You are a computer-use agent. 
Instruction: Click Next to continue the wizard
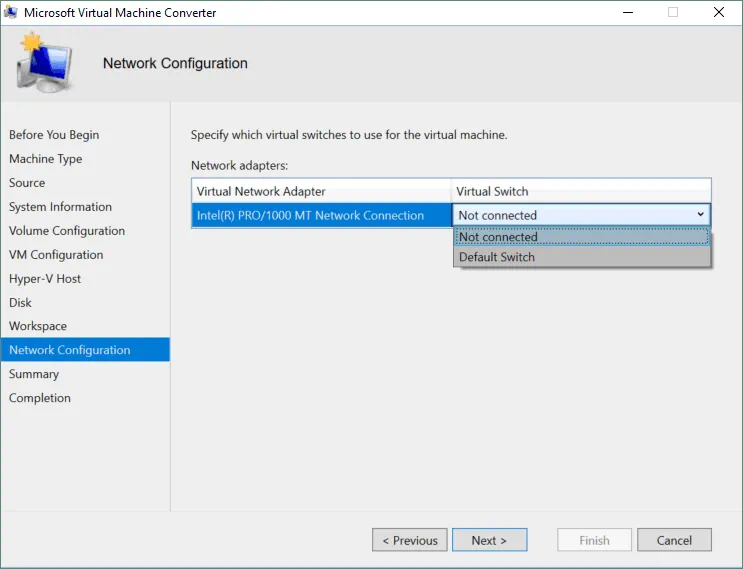click(489, 540)
